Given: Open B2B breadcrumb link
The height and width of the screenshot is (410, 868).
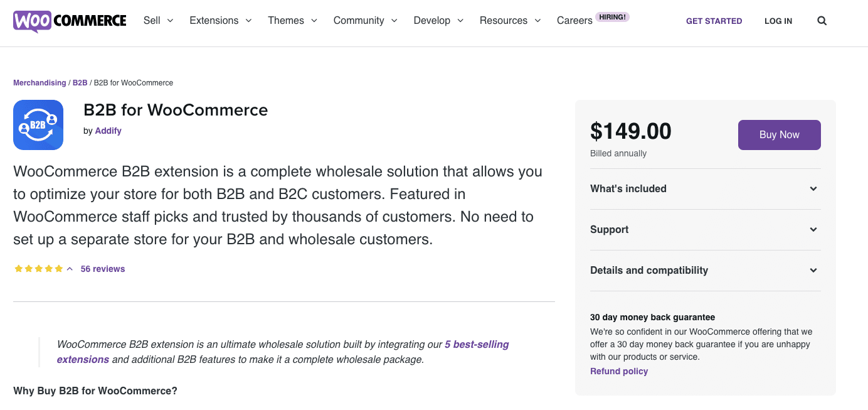Looking at the screenshot, I should click(x=80, y=83).
